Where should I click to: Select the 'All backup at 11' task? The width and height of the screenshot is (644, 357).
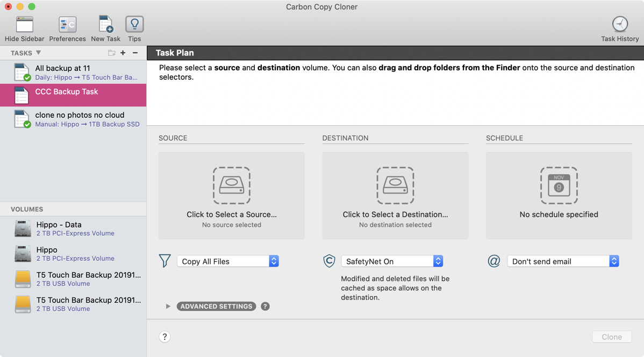(73, 72)
